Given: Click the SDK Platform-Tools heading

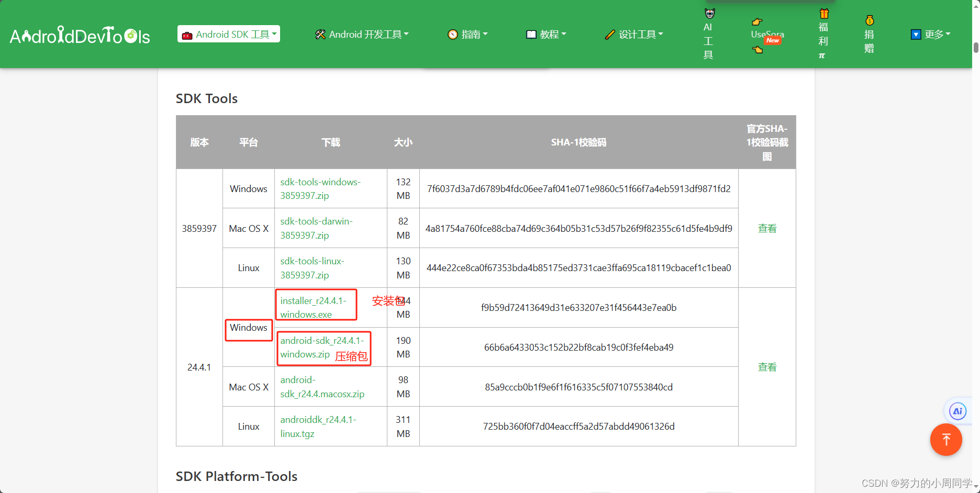Looking at the screenshot, I should tap(237, 476).
